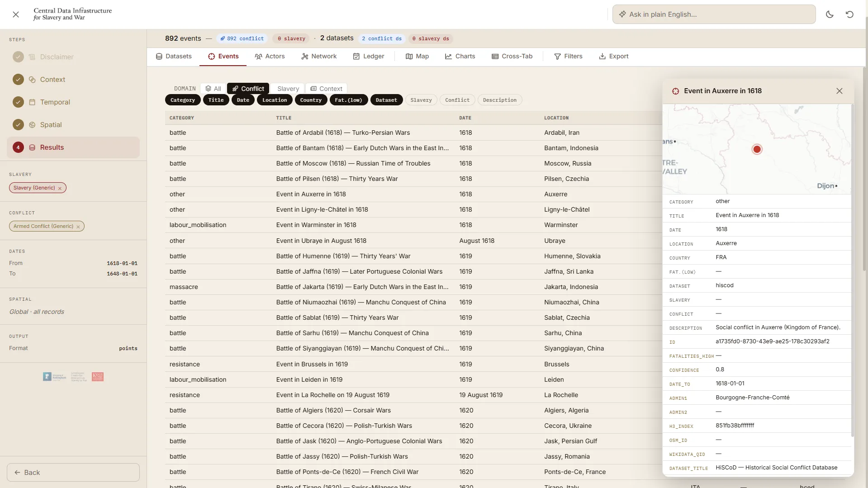Toggle the Country column chip
This screenshot has height=488, width=868.
point(311,100)
